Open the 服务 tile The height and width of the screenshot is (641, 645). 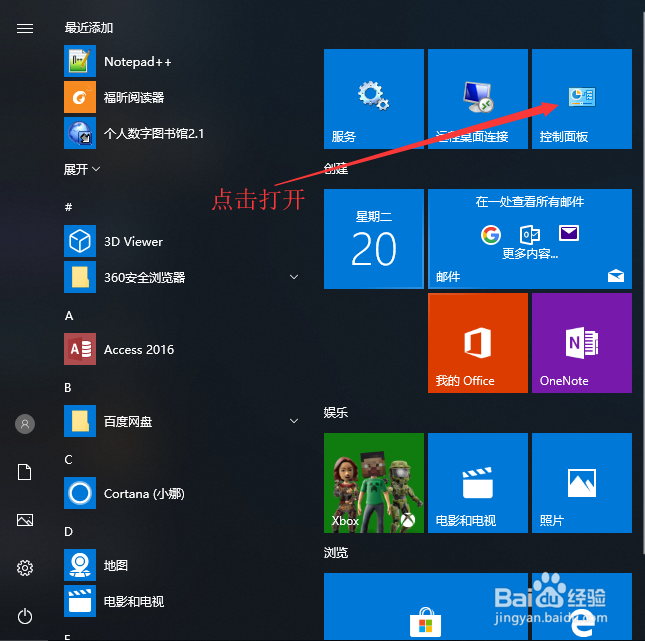[374, 99]
